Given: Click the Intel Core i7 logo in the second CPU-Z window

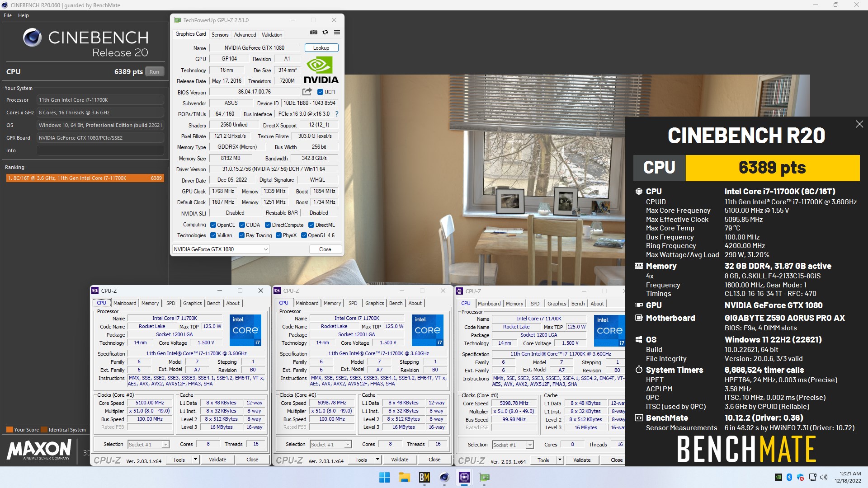Looking at the screenshot, I should point(428,330).
